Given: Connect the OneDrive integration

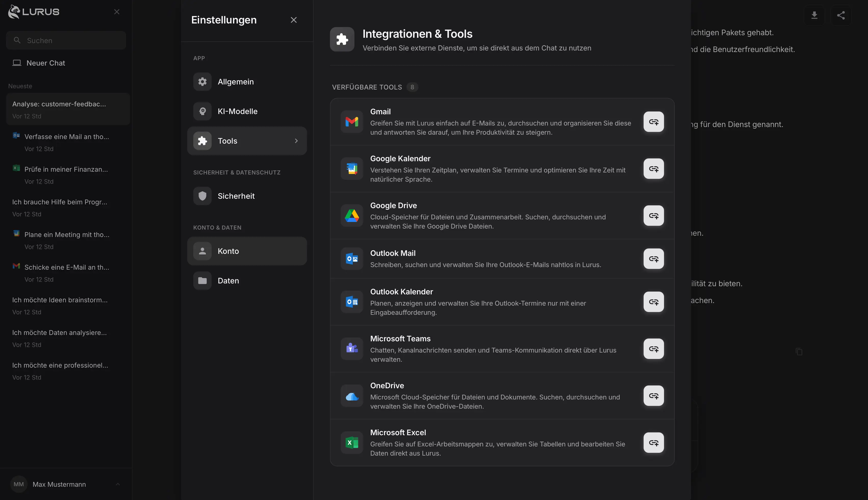Looking at the screenshot, I should tap(654, 396).
